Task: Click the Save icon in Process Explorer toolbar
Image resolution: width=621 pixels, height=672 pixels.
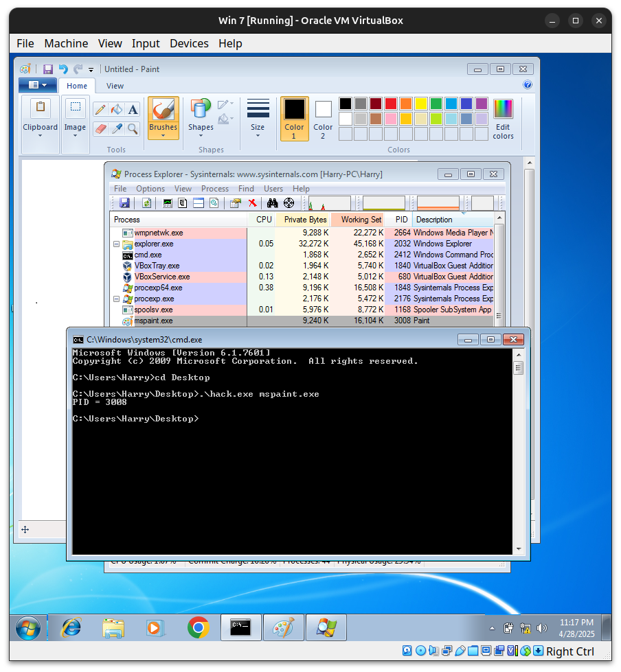Action: [x=124, y=202]
